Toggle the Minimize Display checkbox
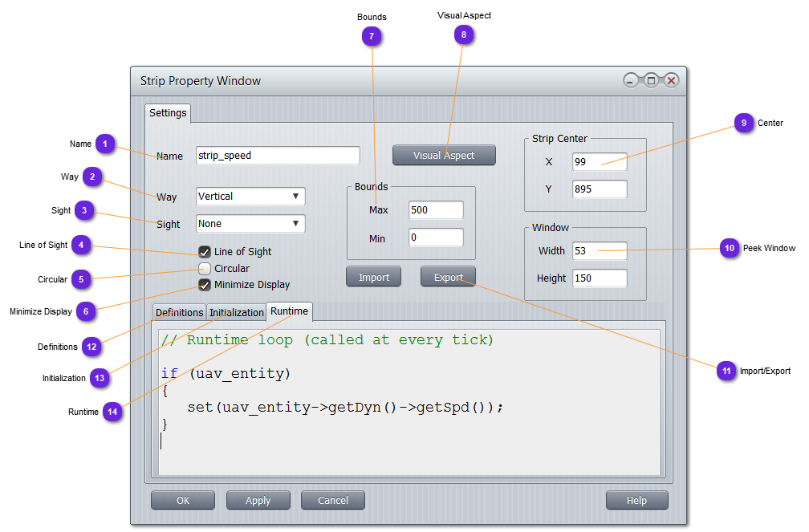The height and width of the screenshot is (532, 809). (205, 285)
